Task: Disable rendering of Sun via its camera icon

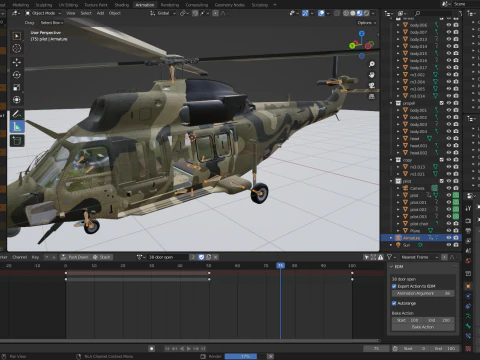Action: click(x=456, y=245)
